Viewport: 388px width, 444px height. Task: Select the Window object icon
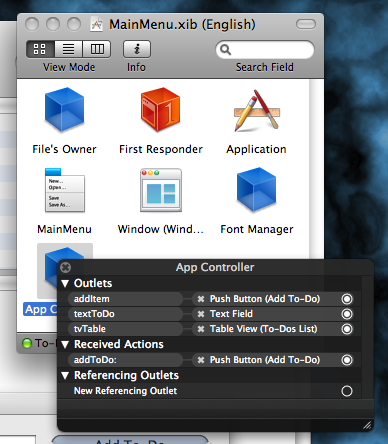161,190
